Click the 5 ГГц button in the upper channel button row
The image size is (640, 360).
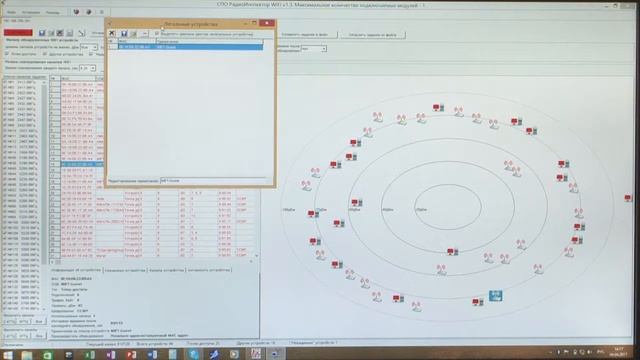[24, 322]
